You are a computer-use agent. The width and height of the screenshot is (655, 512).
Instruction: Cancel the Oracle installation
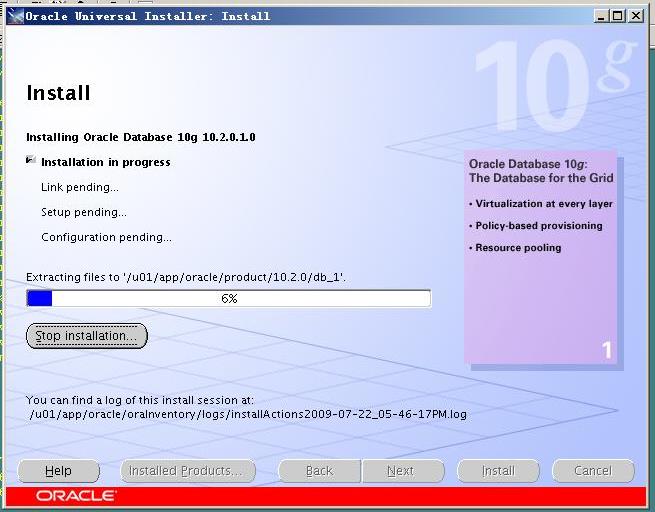(x=593, y=471)
